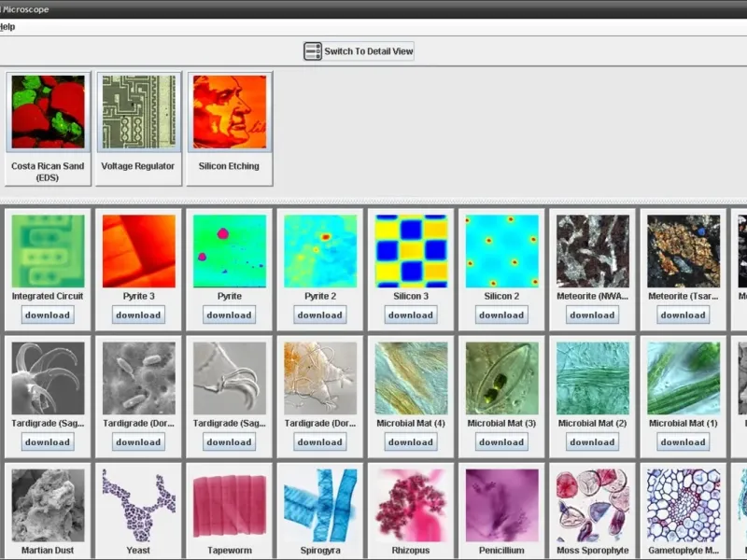The height and width of the screenshot is (560, 747).
Task: Select the Rhizopus specimen thumbnail
Action: (411, 505)
